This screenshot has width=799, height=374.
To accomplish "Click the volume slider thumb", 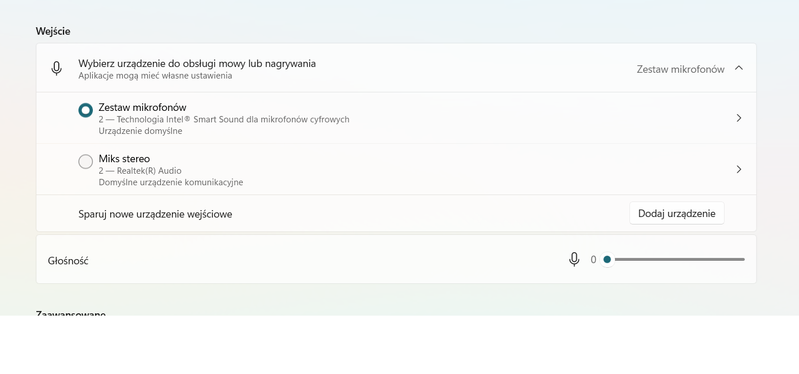I will click(607, 259).
